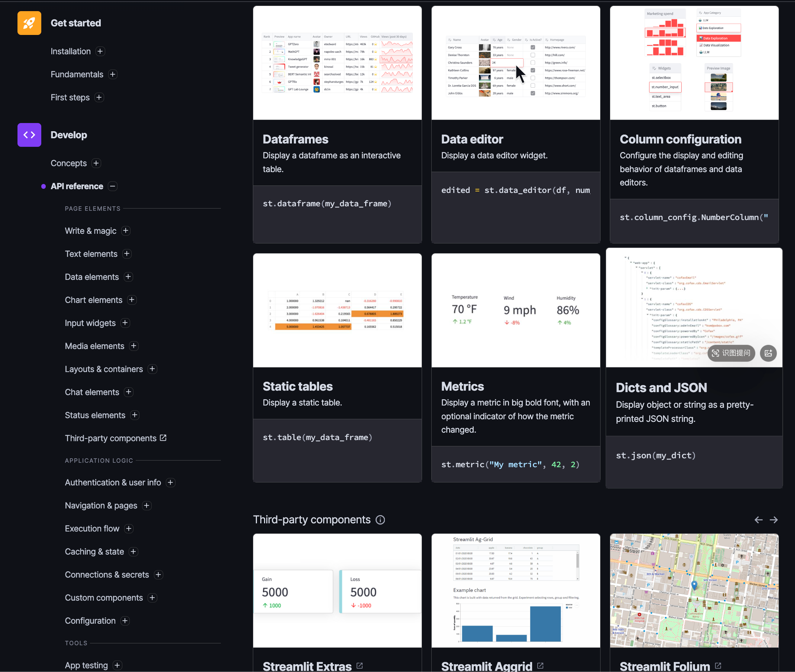Viewport: 795px width, 672px height.
Task: Expand Caching & state submenu
Action: [133, 551]
